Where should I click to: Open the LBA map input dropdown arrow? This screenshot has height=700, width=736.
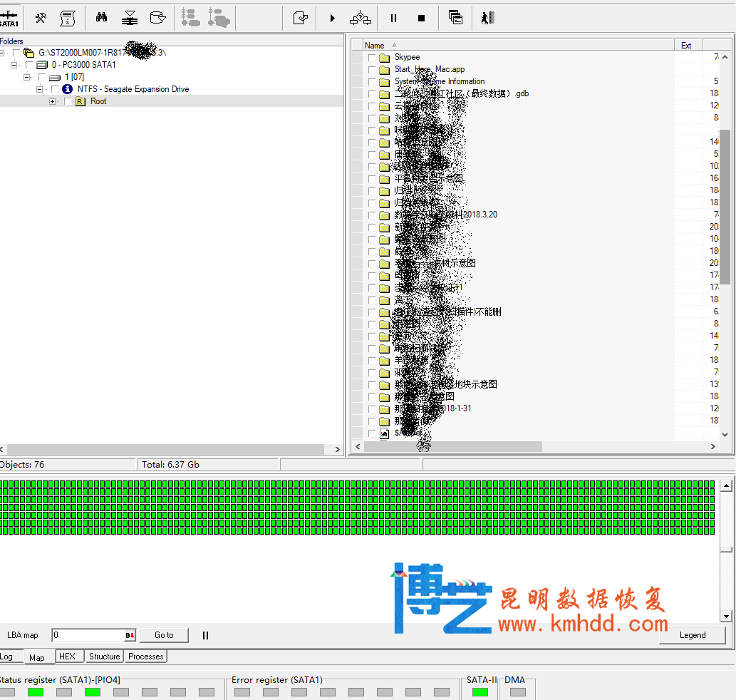tap(130, 635)
